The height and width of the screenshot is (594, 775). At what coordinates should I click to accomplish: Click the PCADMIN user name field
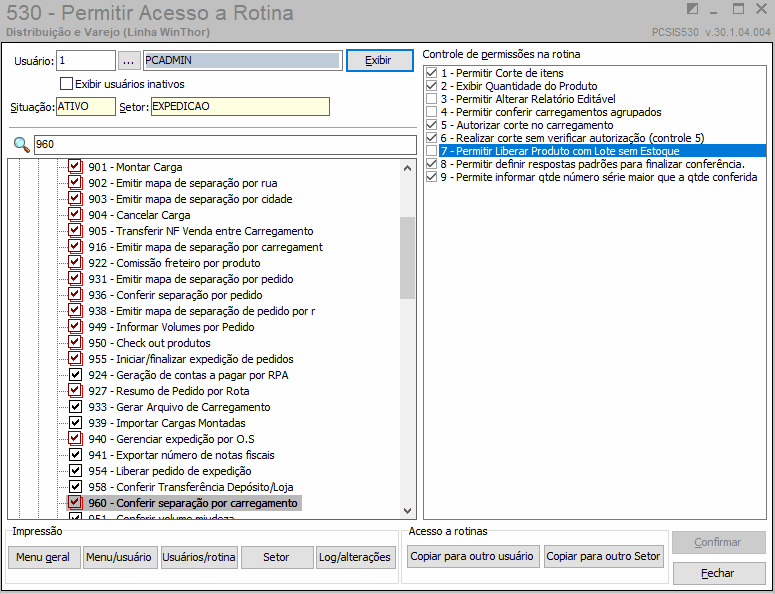tap(242, 60)
